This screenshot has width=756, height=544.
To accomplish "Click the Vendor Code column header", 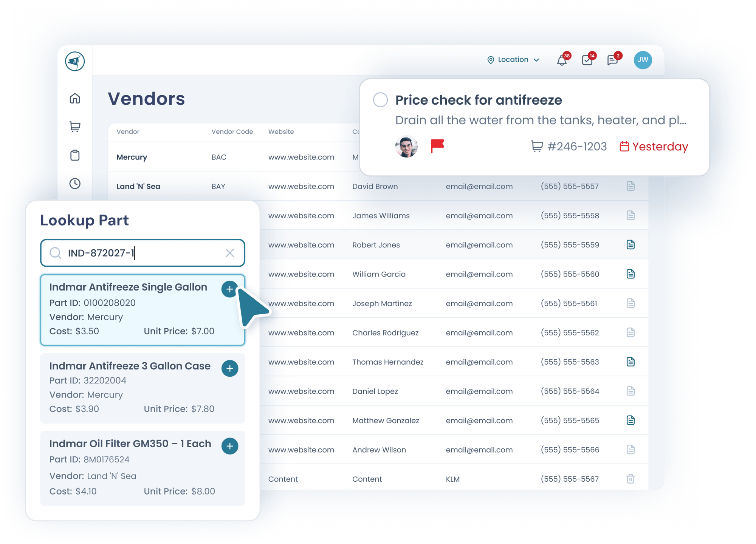I will click(x=232, y=132).
